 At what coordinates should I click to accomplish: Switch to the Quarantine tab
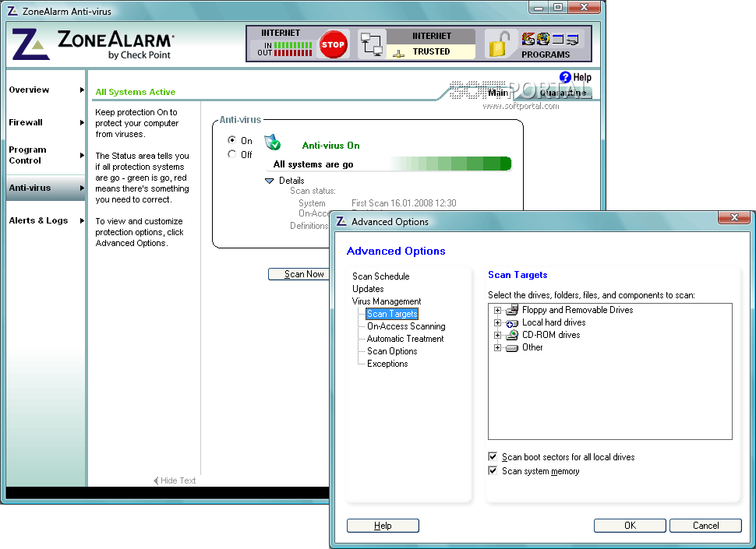point(563,93)
